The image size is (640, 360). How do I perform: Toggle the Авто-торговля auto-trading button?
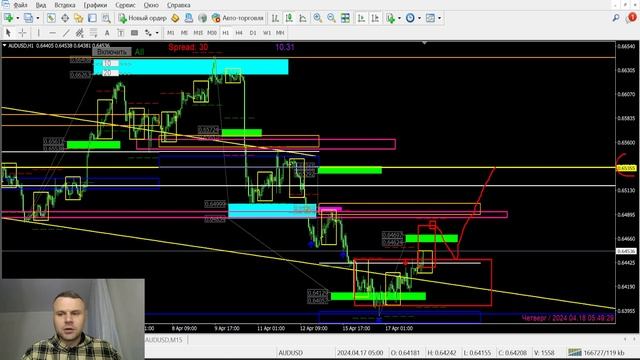(238, 18)
